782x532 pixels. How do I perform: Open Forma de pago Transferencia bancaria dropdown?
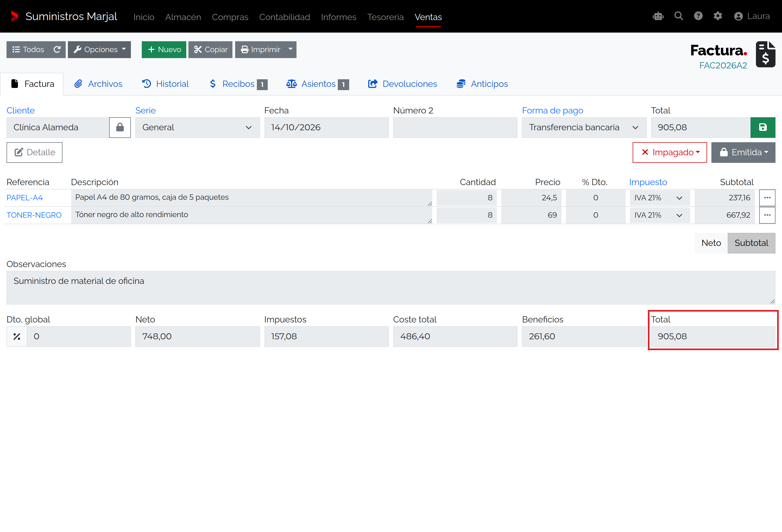click(x=584, y=128)
